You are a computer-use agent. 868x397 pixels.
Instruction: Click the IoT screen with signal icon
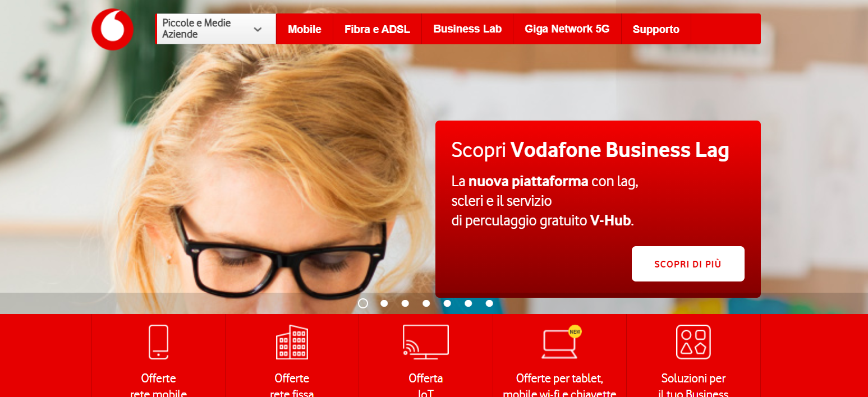click(x=426, y=342)
